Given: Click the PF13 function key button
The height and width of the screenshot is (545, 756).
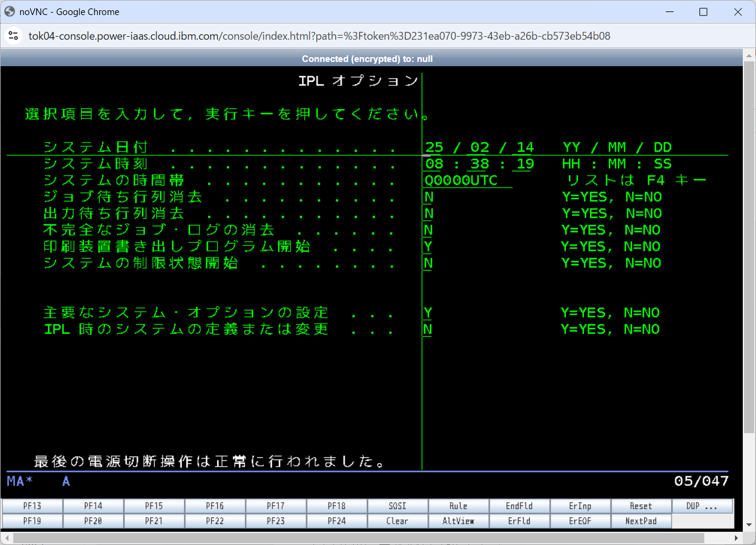Looking at the screenshot, I should click(32, 506).
